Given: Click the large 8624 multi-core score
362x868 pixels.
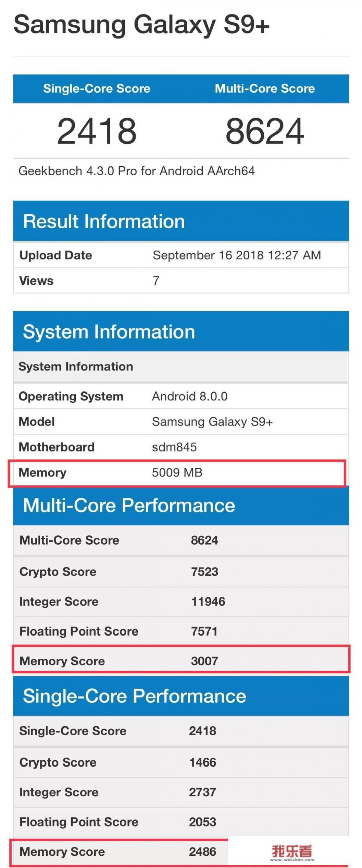Looking at the screenshot, I should pos(264,131).
